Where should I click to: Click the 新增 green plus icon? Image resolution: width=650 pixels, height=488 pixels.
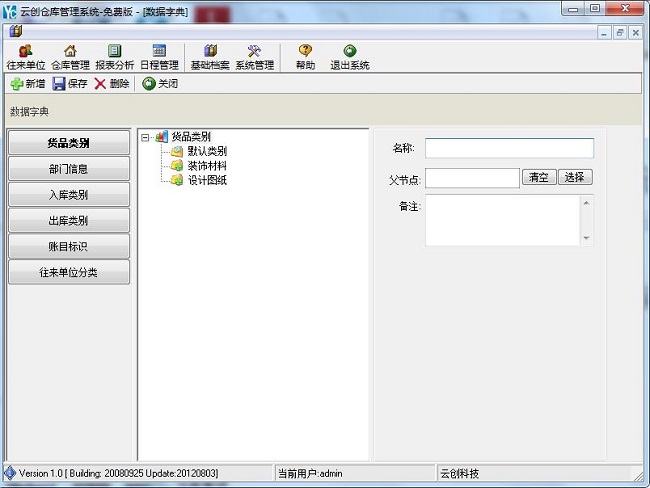pyautogui.click(x=17, y=84)
